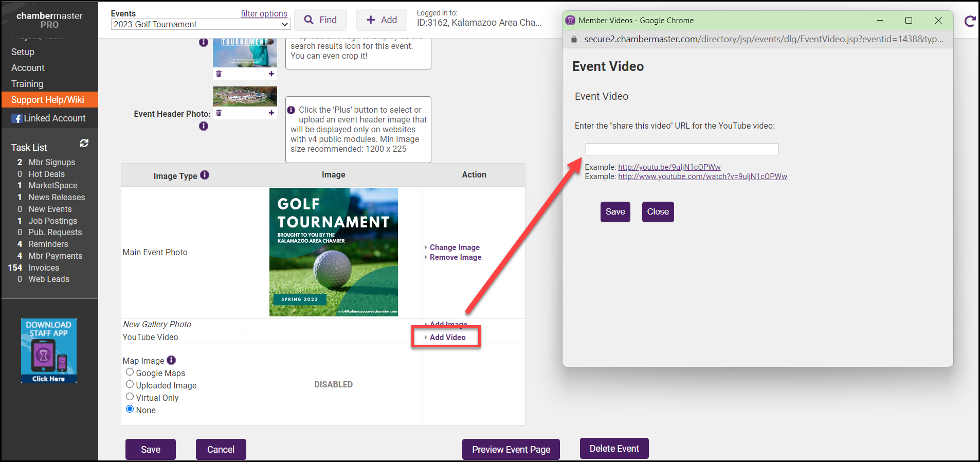980x462 pixels.
Task: Open the 2023 Golf Tournament events dropdown
Action: tap(201, 24)
